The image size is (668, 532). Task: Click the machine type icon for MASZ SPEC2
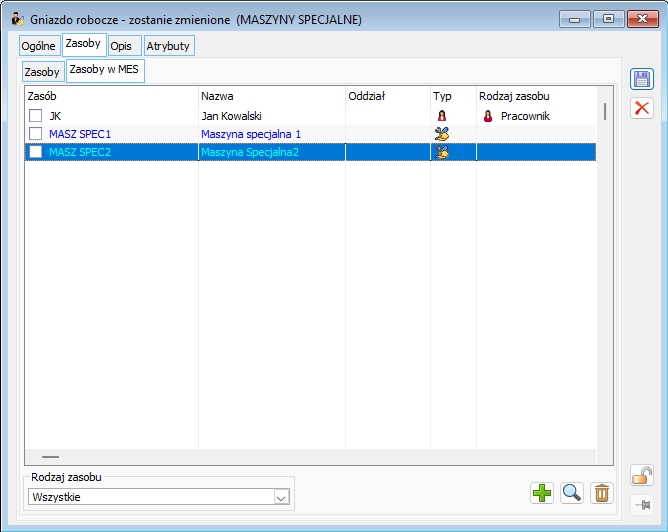tap(442, 152)
